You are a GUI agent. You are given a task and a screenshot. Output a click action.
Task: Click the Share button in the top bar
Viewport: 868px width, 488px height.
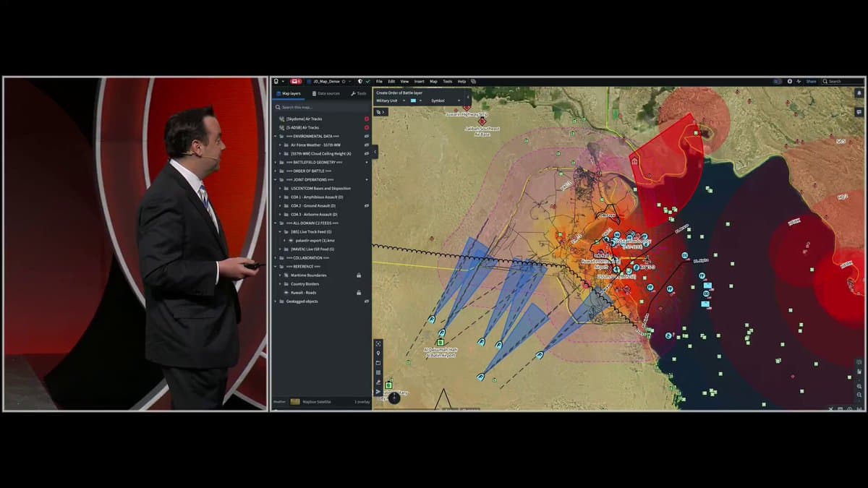pos(812,81)
